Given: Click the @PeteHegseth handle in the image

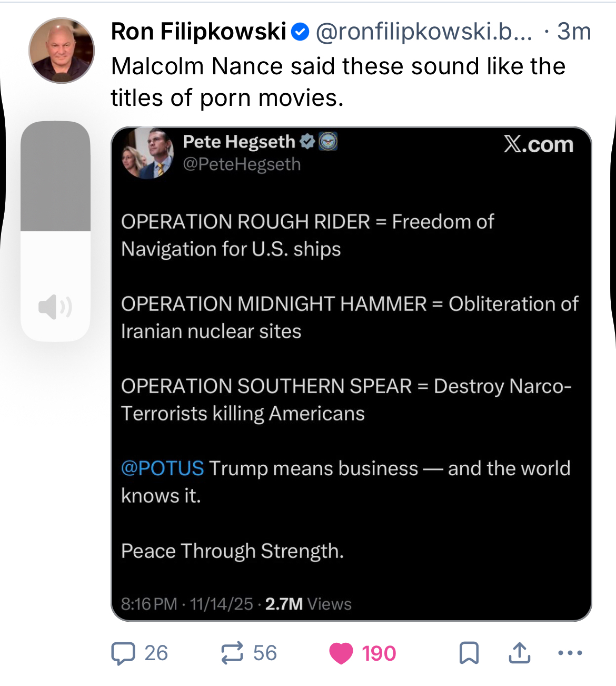Looking at the screenshot, I should (242, 164).
